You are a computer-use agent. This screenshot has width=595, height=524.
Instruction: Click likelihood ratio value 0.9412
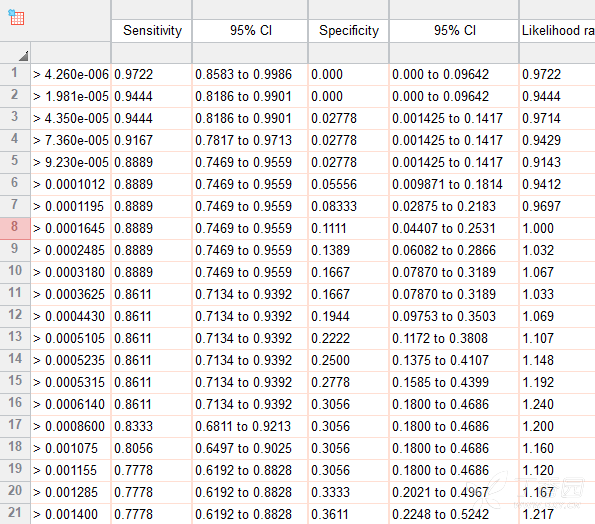[x=557, y=184]
